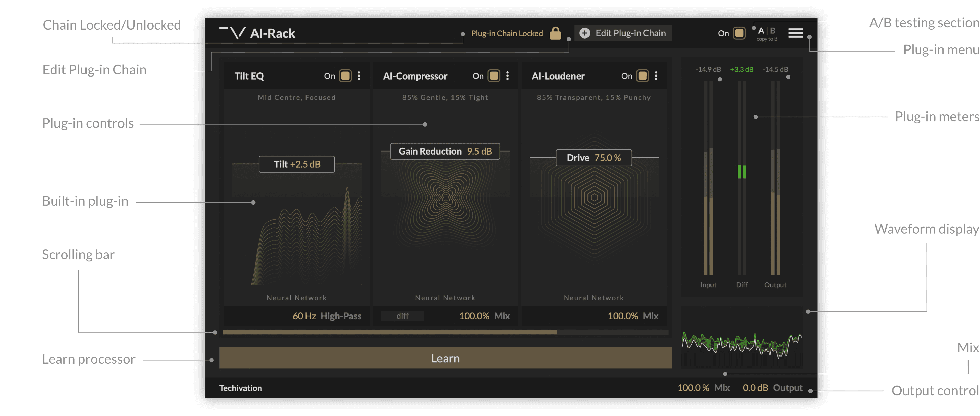
Task: Click the plus icon beside Edit Plug-in Chain
Action: click(x=585, y=33)
